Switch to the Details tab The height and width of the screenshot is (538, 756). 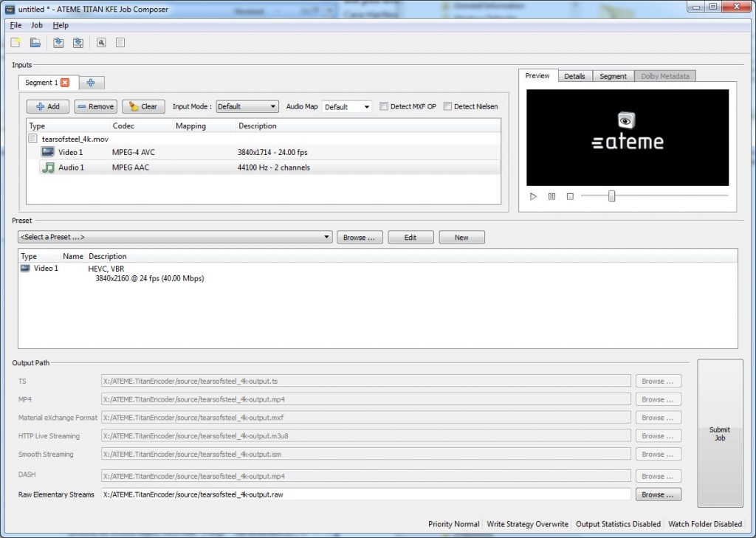coord(574,76)
